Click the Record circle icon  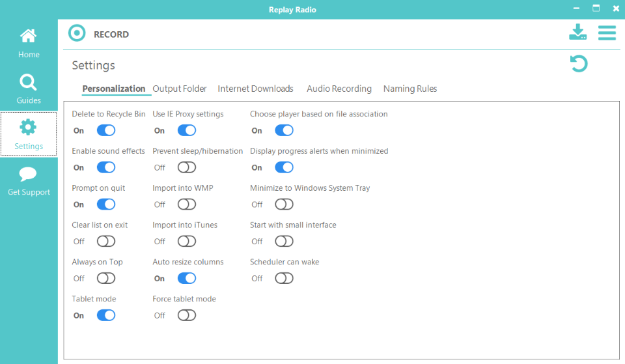tap(77, 33)
